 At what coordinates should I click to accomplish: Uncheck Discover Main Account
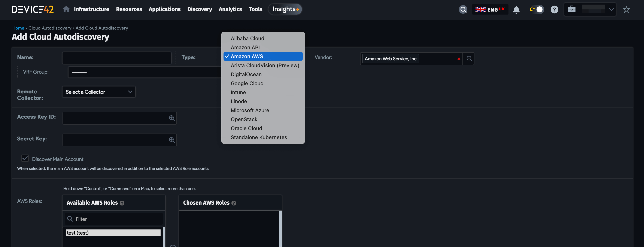[x=25, y=158]
